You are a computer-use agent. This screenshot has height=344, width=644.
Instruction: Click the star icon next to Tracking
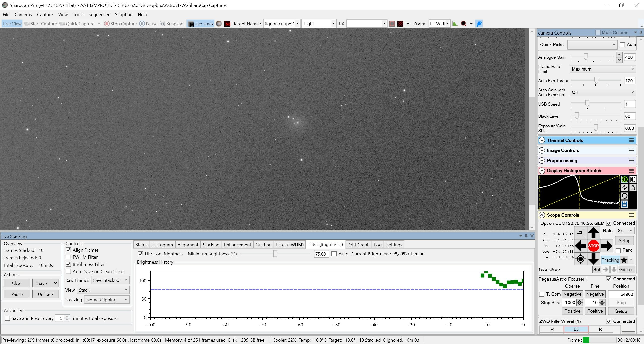pos(624,260)
